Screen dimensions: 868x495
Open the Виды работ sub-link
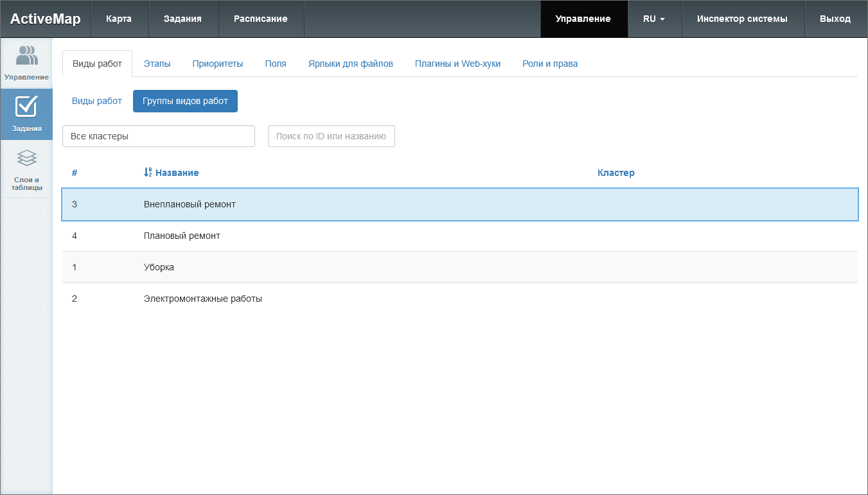[x=96, y=101]
